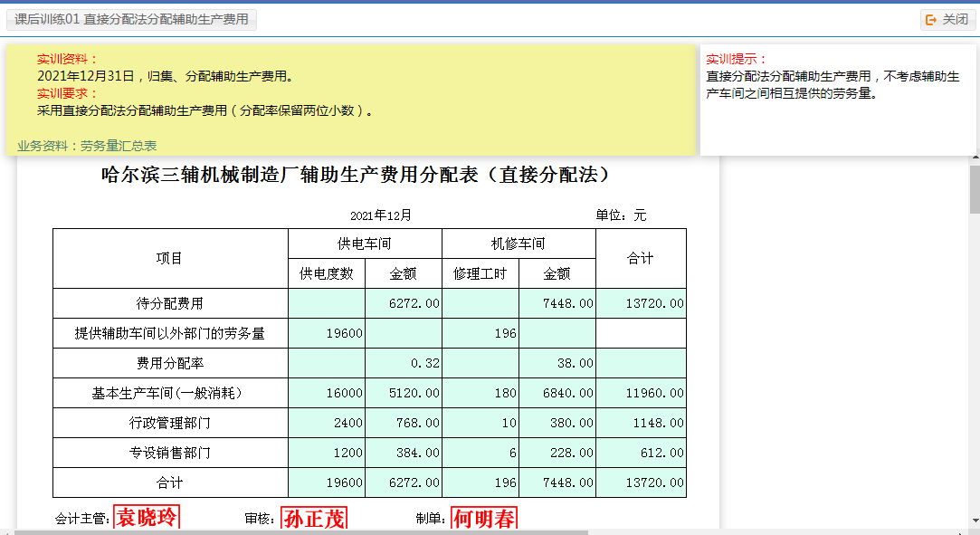The height and width of the screenshot is (535, 980).
Task: Click 供电车间 待分配费用 amount cell 6272.00
Action: point(404,304)
